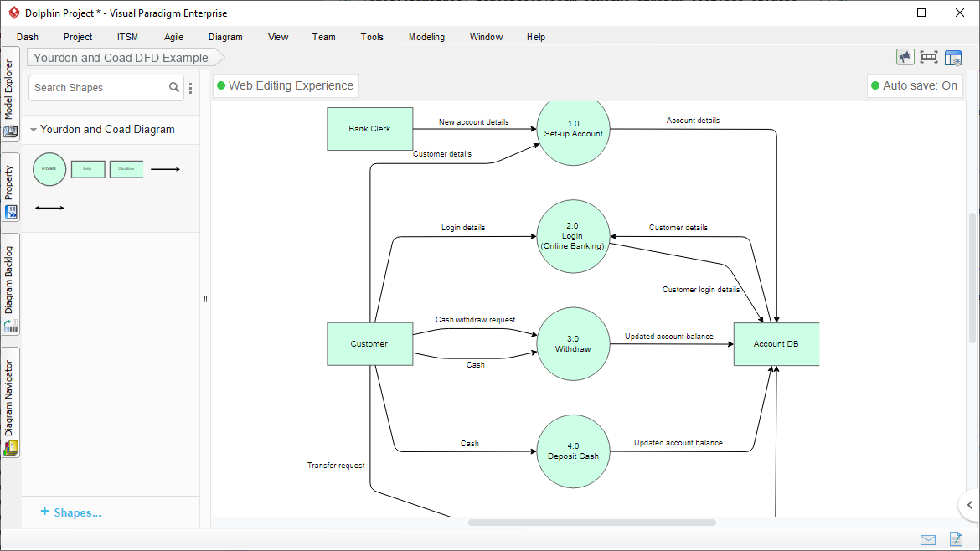Click the horizontal scrollbar thumb
Image resolution: width=980 pixels, height=551 pixels.
click(x=592, y=523)
